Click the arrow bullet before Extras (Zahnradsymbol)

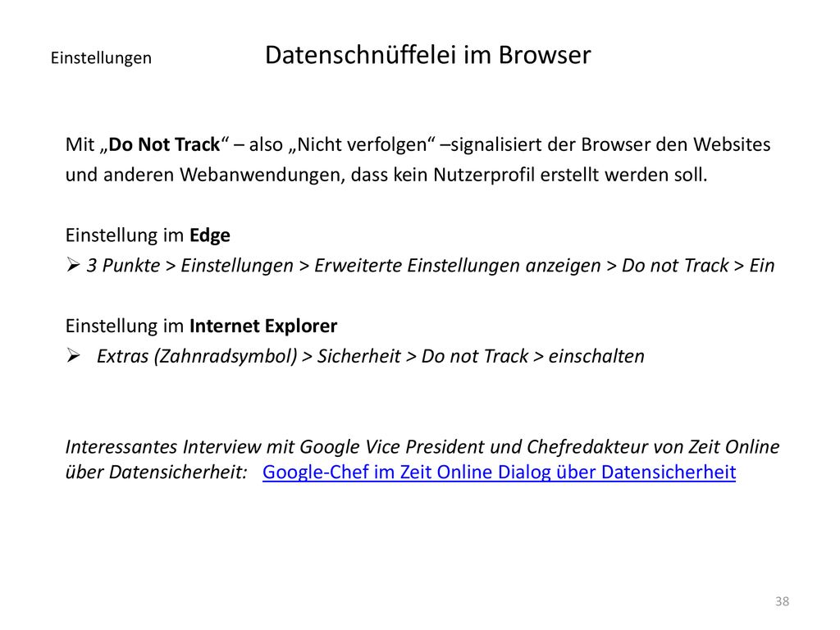click(x=73, y=355)
